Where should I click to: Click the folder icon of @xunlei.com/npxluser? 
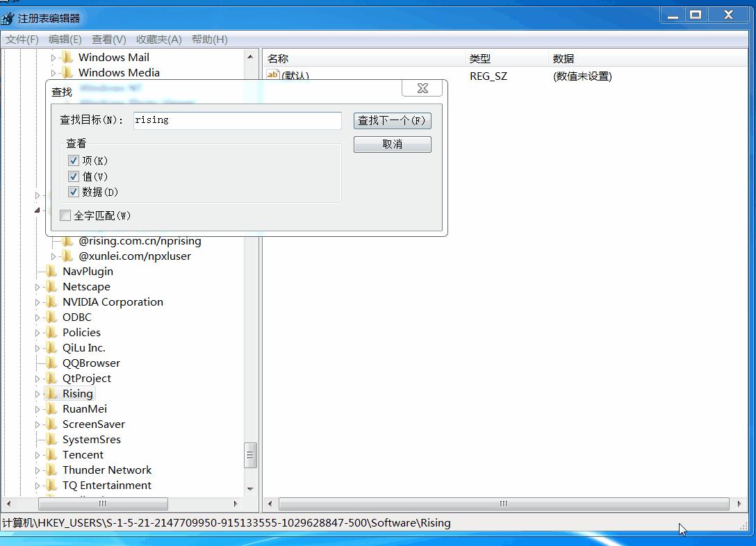point(67,256)
